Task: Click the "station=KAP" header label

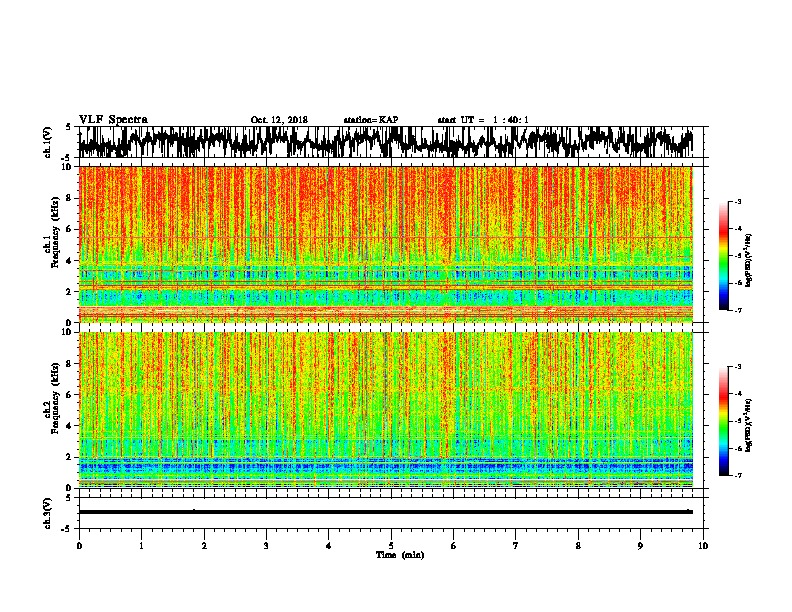Action: pyautogui.click(x=370, y=120)
